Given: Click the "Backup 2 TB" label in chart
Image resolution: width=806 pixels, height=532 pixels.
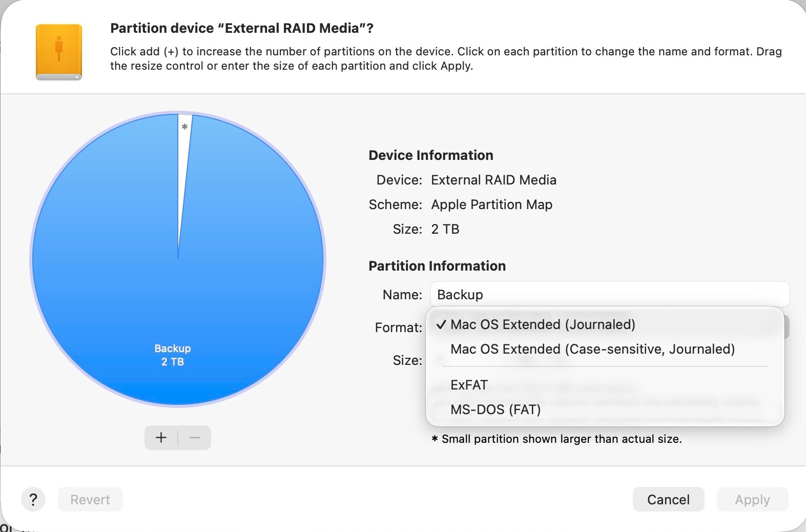Looking at the screenshot, I should point(173,355).
